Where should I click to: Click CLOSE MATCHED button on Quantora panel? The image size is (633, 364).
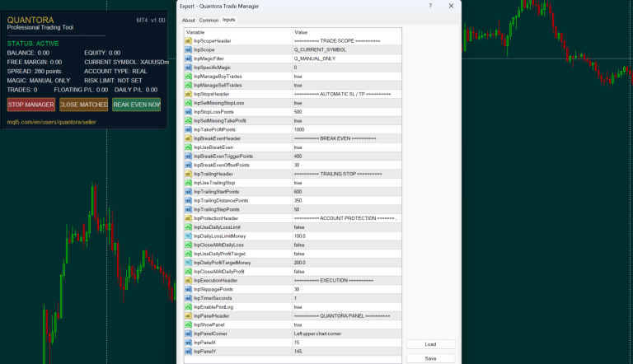(83, 105)
